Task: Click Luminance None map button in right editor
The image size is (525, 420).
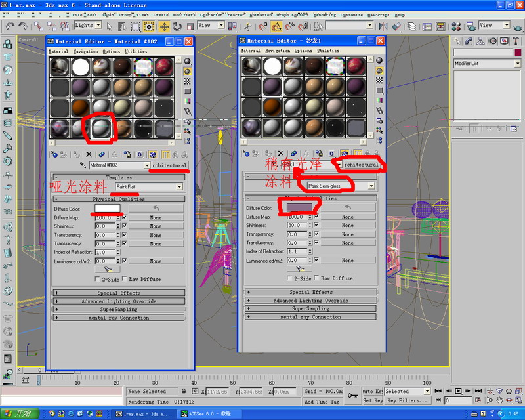Action: [348, 261]
